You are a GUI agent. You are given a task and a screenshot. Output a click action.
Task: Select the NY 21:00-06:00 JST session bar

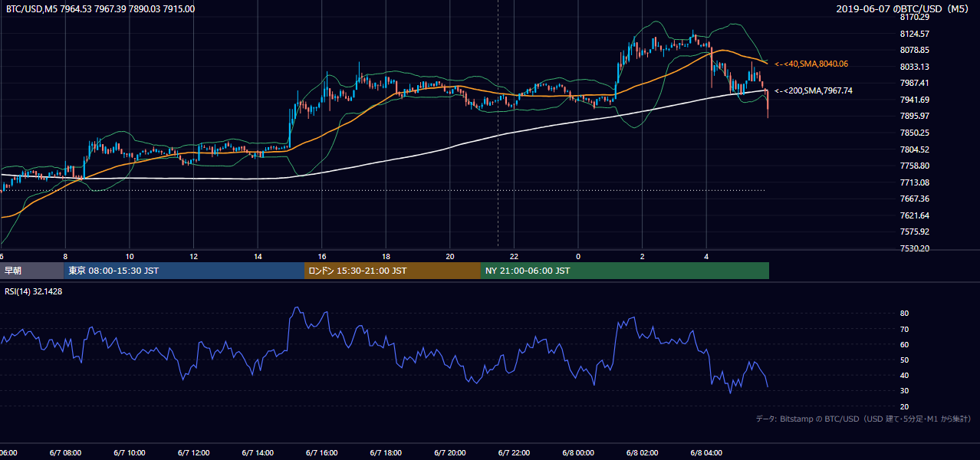click(625, 271)
